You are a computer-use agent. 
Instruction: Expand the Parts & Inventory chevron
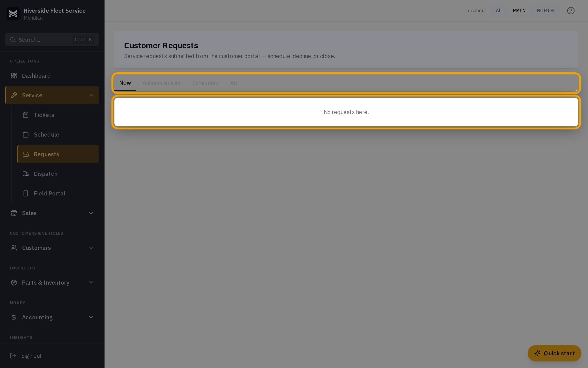(91, 283)
